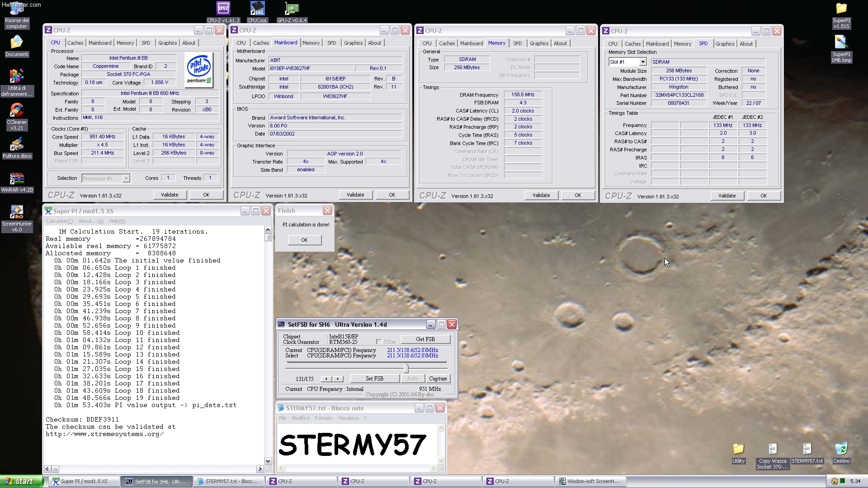Viewport: 868px width, 488px height.
Task: Open CPUCooL desktop shortcut
Action: tap(257, 12)
